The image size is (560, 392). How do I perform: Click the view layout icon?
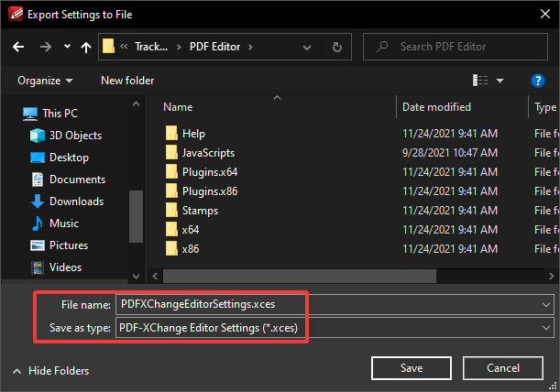click(481, 81)
